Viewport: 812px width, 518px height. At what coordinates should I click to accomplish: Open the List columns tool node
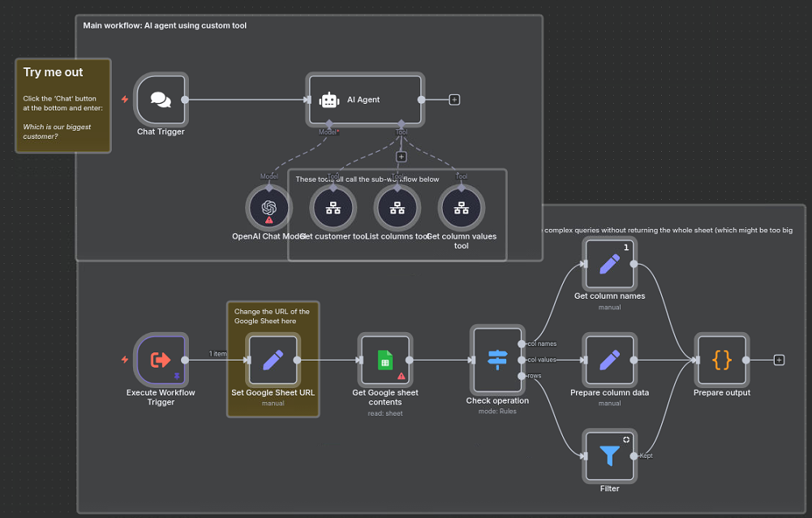[x=397, y=207]
